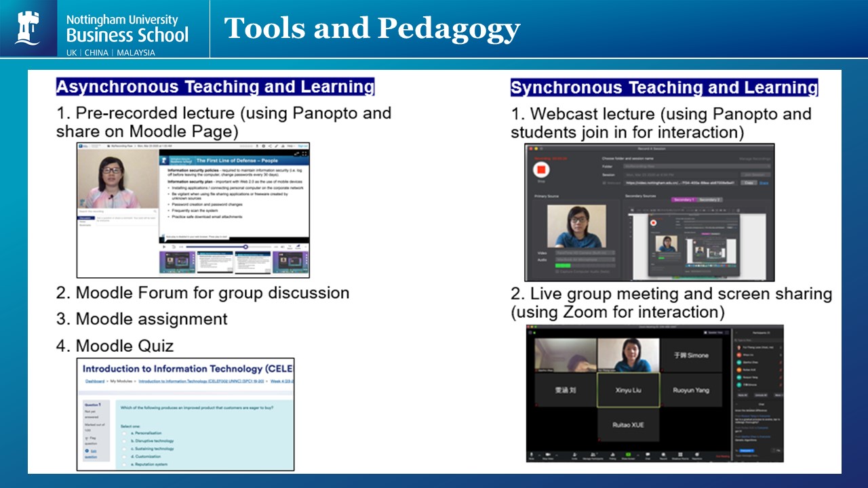Open Polling icon in Zoom toolbar
The width and height of the screenshot is (868, 488).
click(x=612, y=454)
